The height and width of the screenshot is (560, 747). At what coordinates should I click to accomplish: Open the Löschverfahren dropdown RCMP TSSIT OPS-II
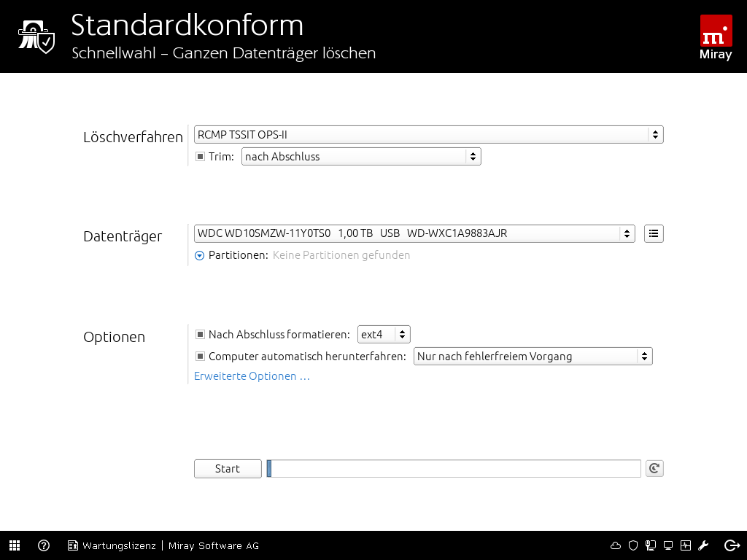pyautogui.click(x=428, y=135)
